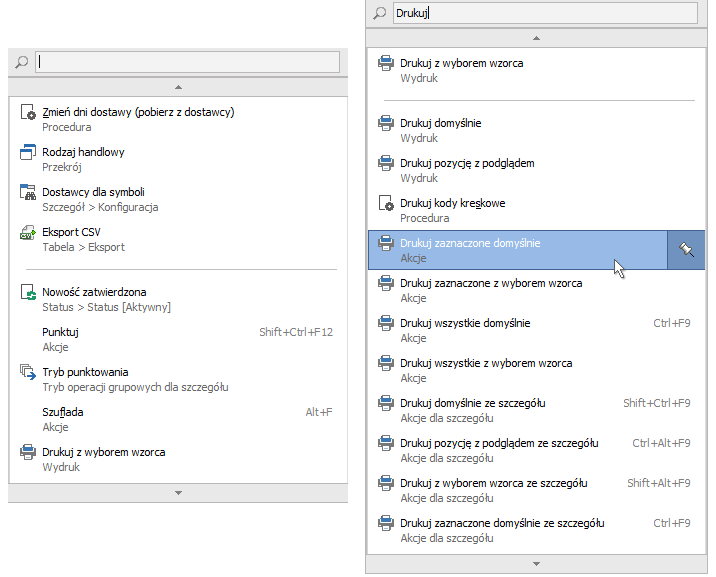
Task: Click the Dostawcy dla symboli icon
Action: click(28, 193)
